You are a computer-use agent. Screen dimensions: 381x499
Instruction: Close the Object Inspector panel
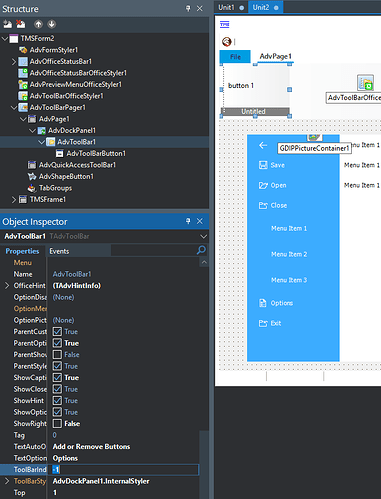point(200,221)
